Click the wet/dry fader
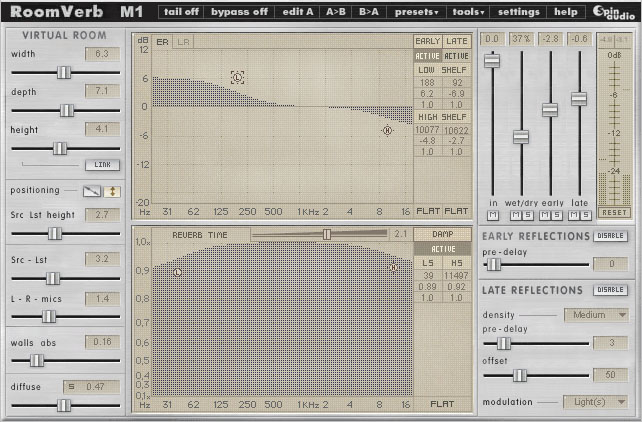642x422 pixels. 521,137
